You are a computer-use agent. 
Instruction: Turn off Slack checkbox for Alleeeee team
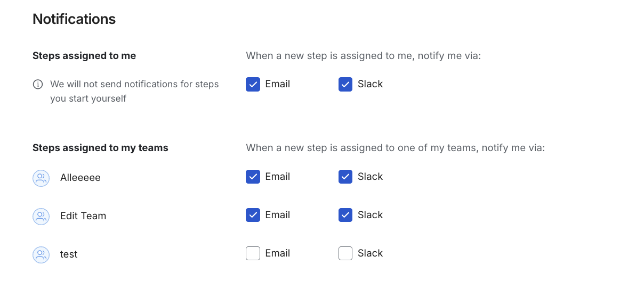(345, 177)
